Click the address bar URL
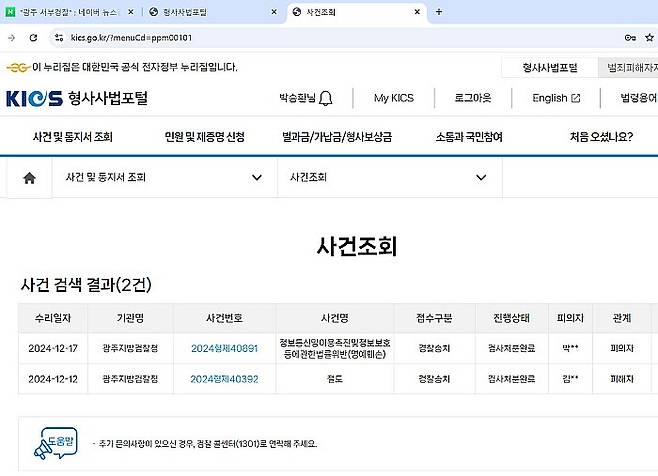The height and width of the screenshot is (476, 658). (x=131, y=38)
